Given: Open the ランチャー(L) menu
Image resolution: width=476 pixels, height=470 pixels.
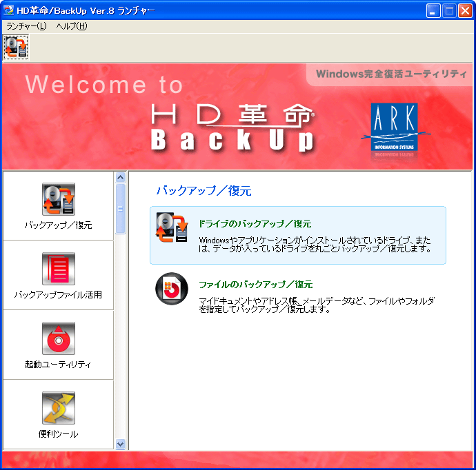Looking at the screenshot, I should pos(26,26).
